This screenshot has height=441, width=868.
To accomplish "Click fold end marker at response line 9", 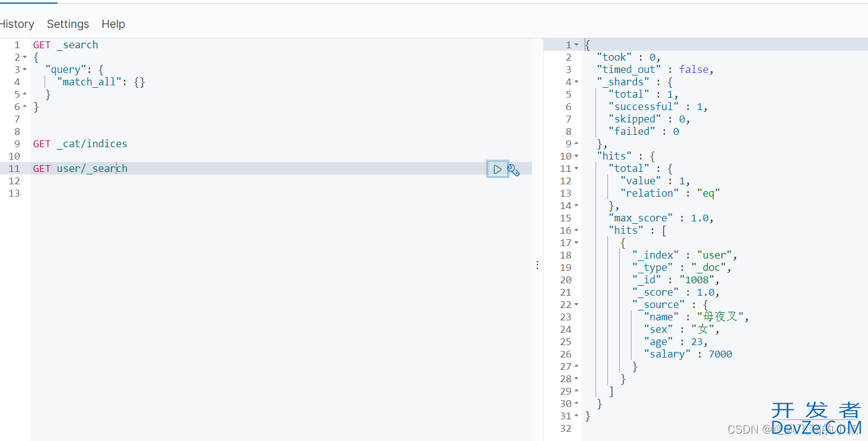I will pyautogui.click(x=576, y=143).
